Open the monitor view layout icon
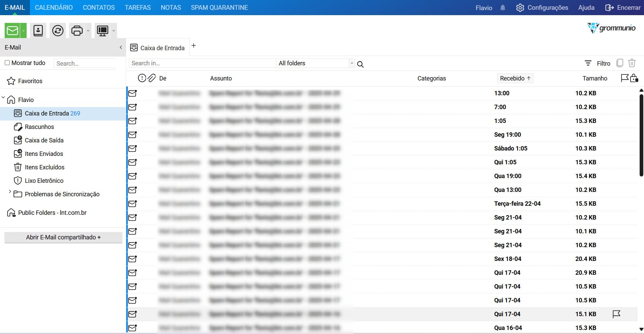The width and height of the screenshot is (644, 334). click(x=103, y=31)
